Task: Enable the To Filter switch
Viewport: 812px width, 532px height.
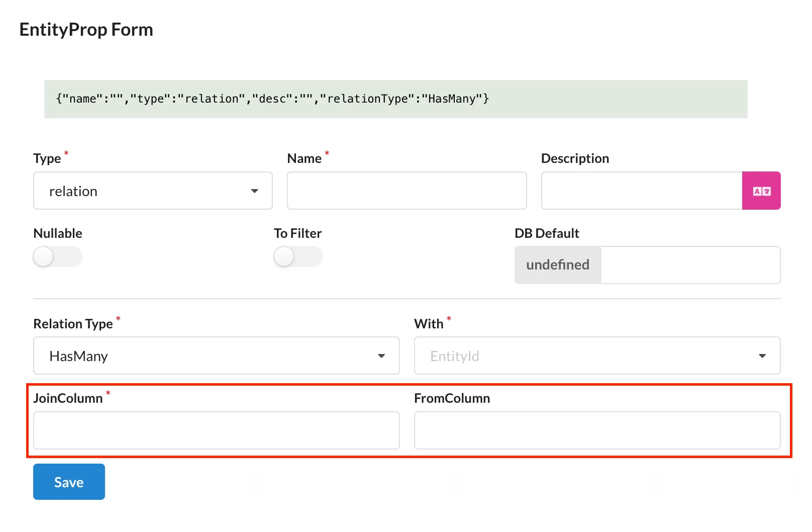Action: point(298,257)
